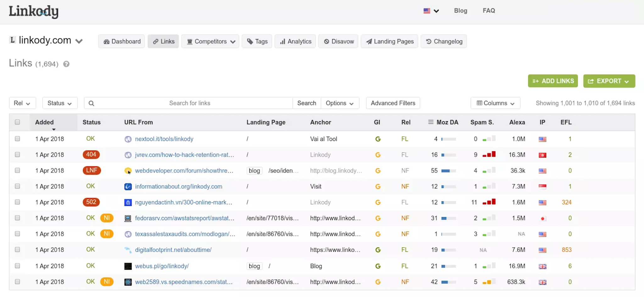The height and width of the screenshot is (297, 644).
Task: Click the Spam score bar for nguyendactinh.vn row
Action: click(x=489, y=202)
